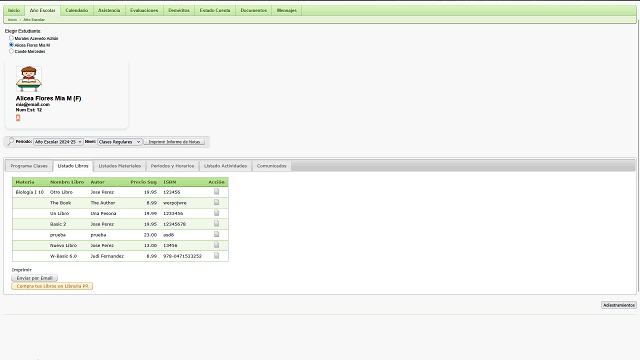Open document icon for The Book row
This screenshot has height=360, width=640.
[x=216, y=202]
